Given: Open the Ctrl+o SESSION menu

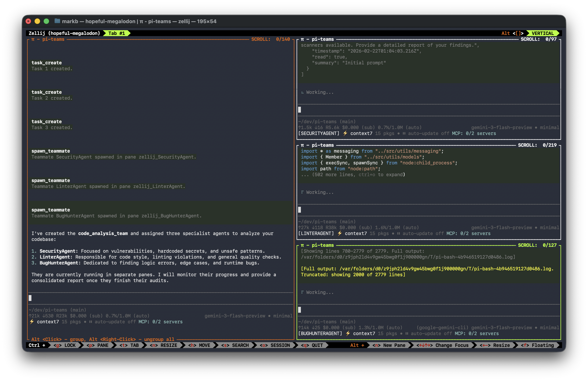Looking at the screenshot, I should pyautogui.click(x=275, y=345).
